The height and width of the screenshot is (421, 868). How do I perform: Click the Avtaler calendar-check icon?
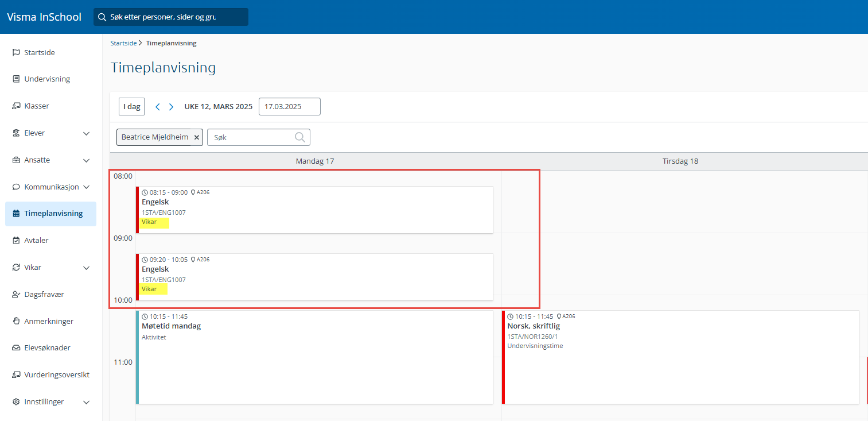[16, 241]
